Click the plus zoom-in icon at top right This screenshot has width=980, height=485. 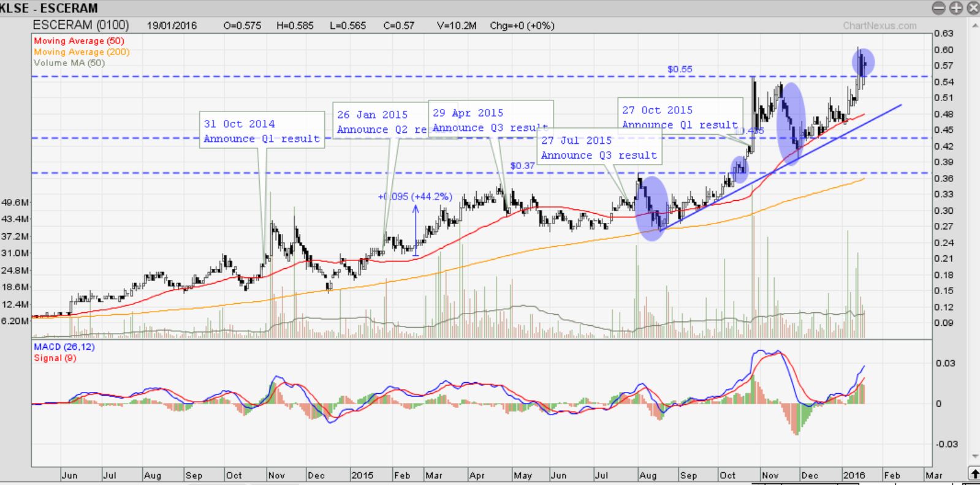955,8
